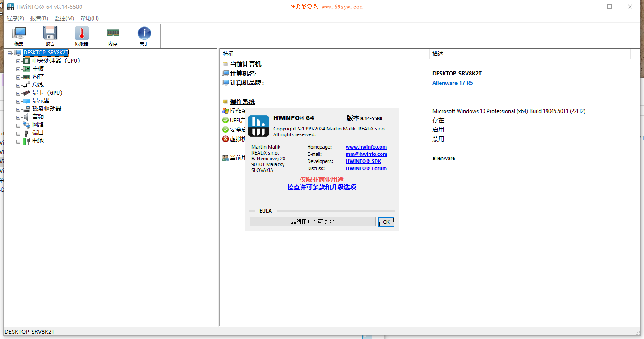Expand the 中央处理器 (CPU) node

pyautogui.click(x=18, y=61)
